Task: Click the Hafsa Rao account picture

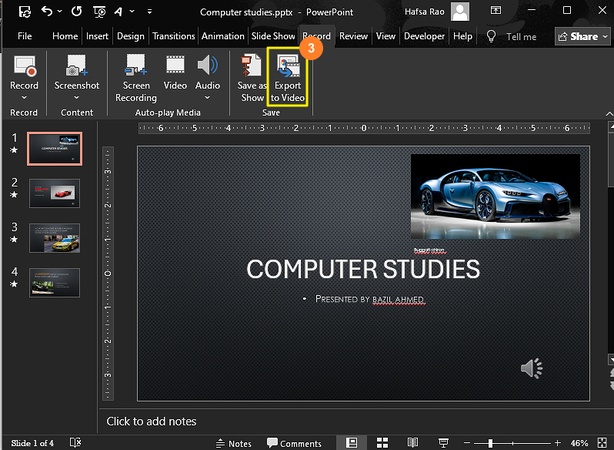Action: (460, 11)
